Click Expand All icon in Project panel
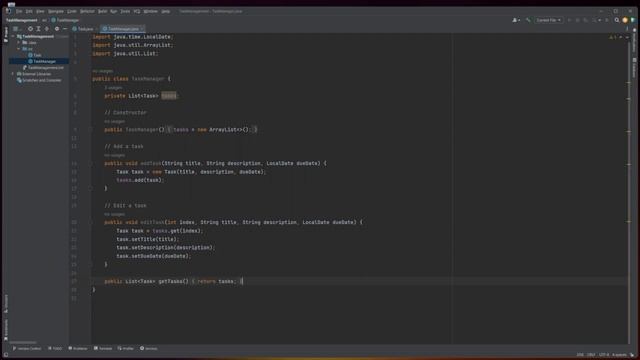 click(38, 29)
